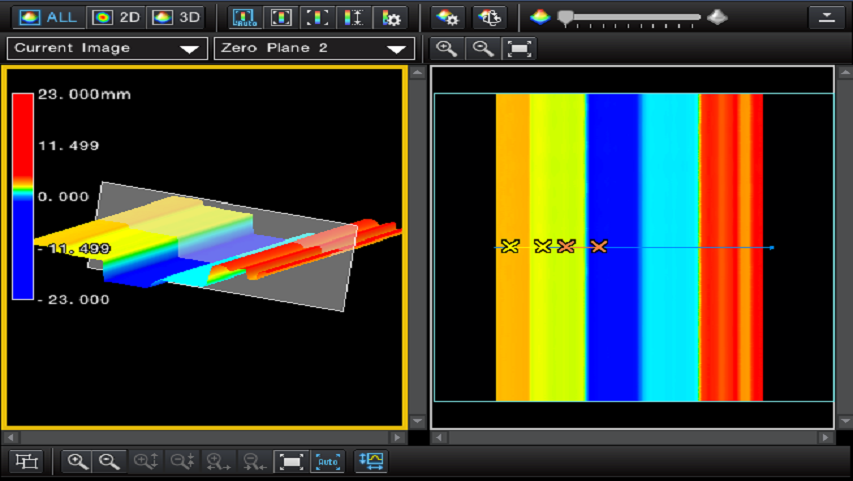Zoom in on the 2D image panel
The image size is (853, 481).
tap(447, 48)
